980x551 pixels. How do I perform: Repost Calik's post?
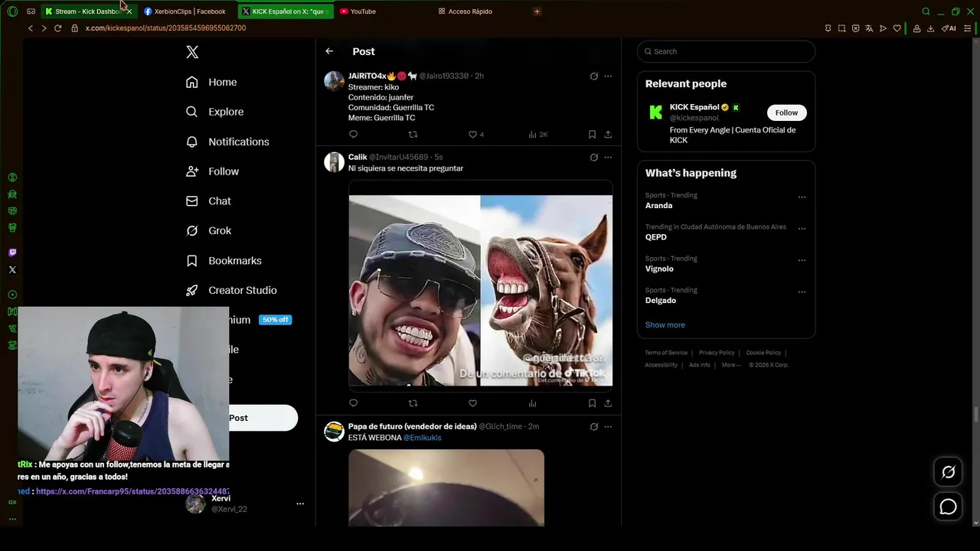pyautogui.click(x=413, y=403)
